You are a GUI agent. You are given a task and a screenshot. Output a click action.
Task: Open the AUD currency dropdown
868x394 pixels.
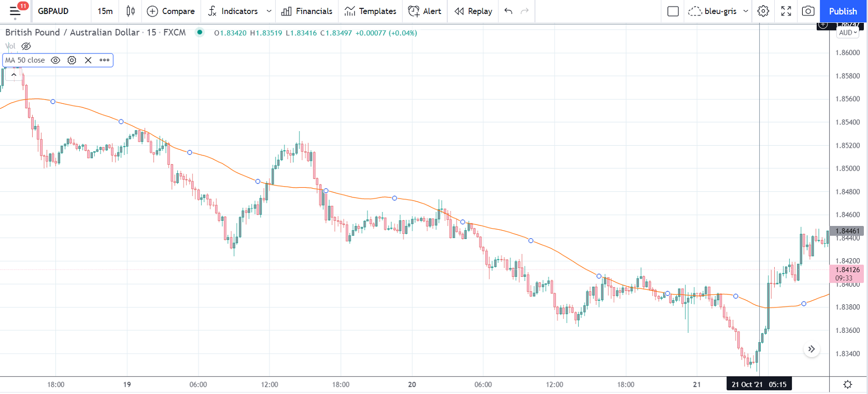848,33
